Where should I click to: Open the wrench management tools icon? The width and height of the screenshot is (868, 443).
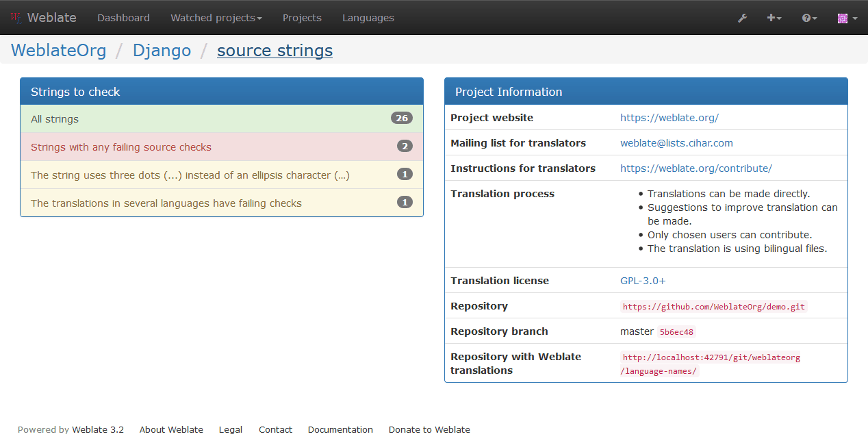742,18
